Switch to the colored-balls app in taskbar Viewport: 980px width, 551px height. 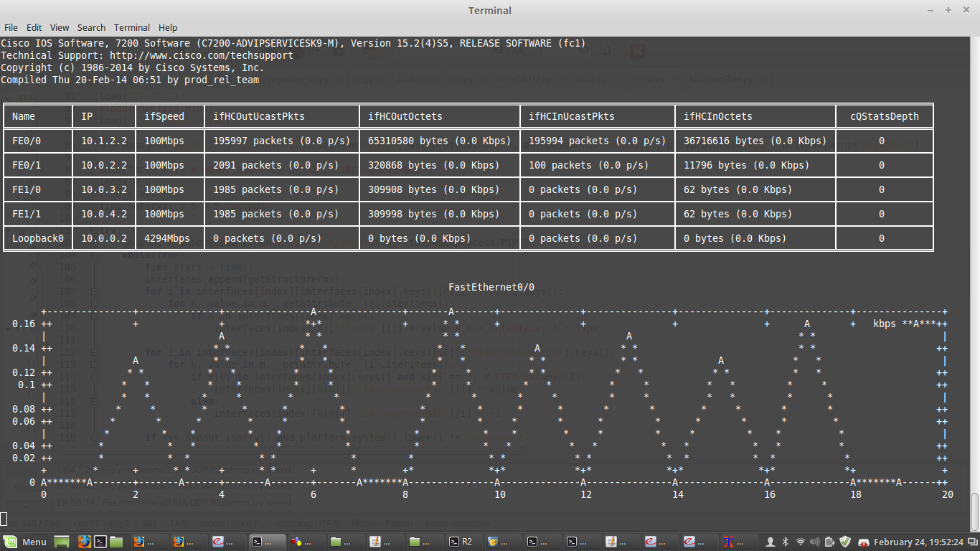pyautogui.click(x=306, y=542)
